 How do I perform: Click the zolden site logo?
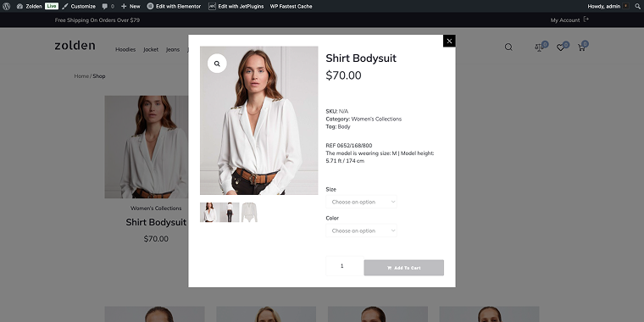[75, 46]
